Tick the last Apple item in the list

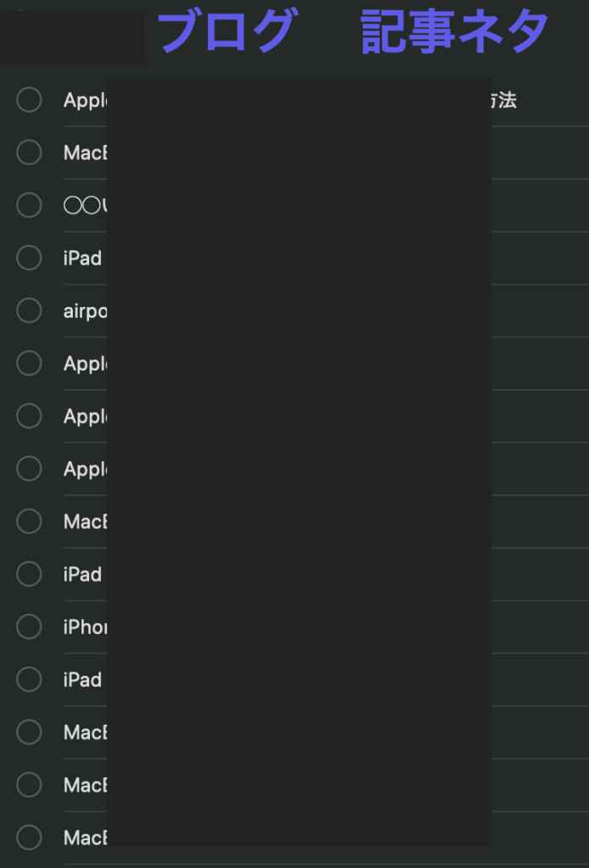30,469
